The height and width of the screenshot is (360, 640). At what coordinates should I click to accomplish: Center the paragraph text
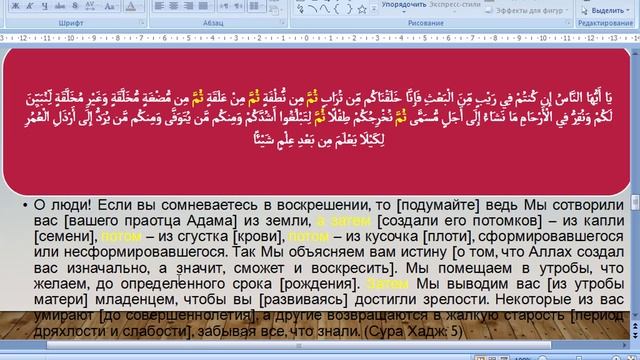tap(174, 6)
